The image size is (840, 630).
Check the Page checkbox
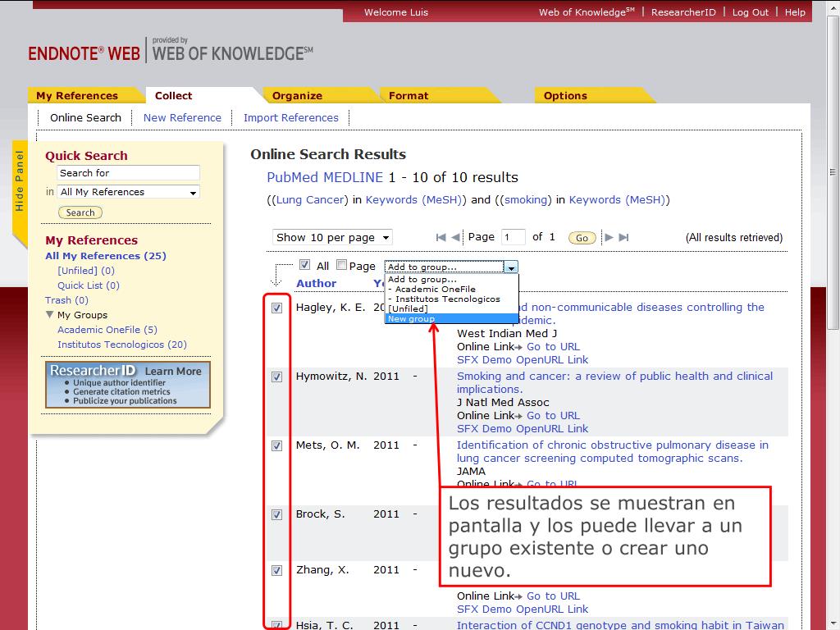click(342, 265)
